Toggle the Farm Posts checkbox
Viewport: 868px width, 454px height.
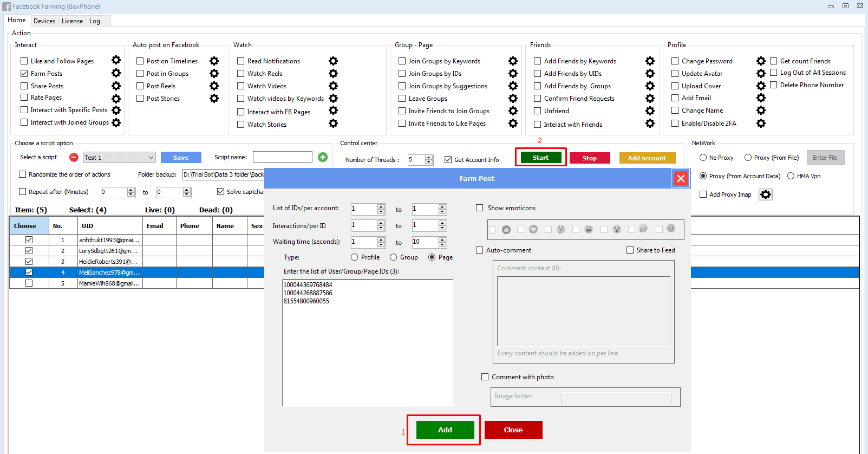click(x=24, y=73)
